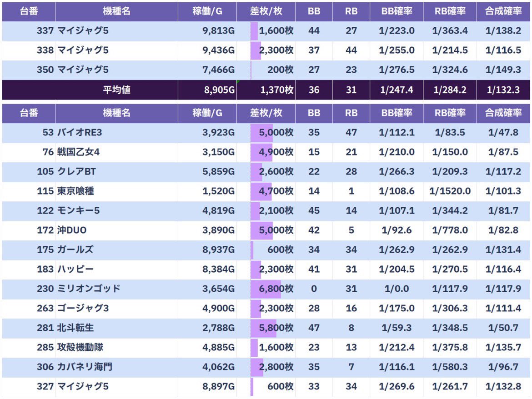Click BB probability 1/92.6
Screen dimensions: 532x399
pyautogui.click(x=396, y=230)
